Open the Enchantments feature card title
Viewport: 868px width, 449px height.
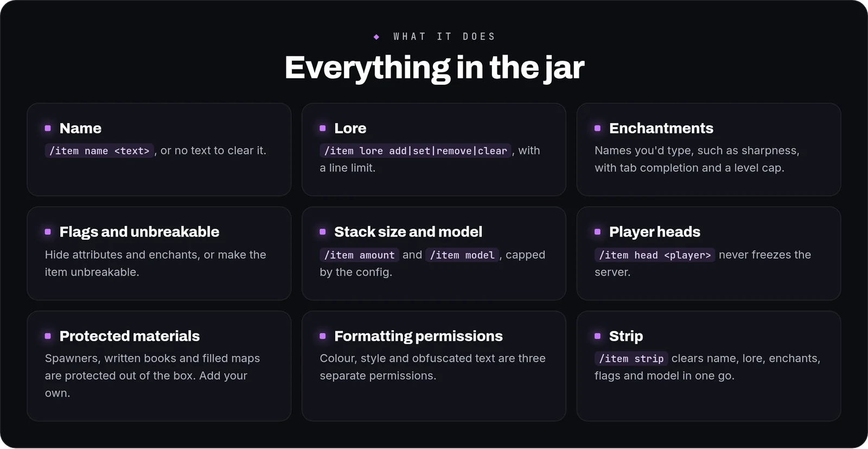click(x=661, y=128)
